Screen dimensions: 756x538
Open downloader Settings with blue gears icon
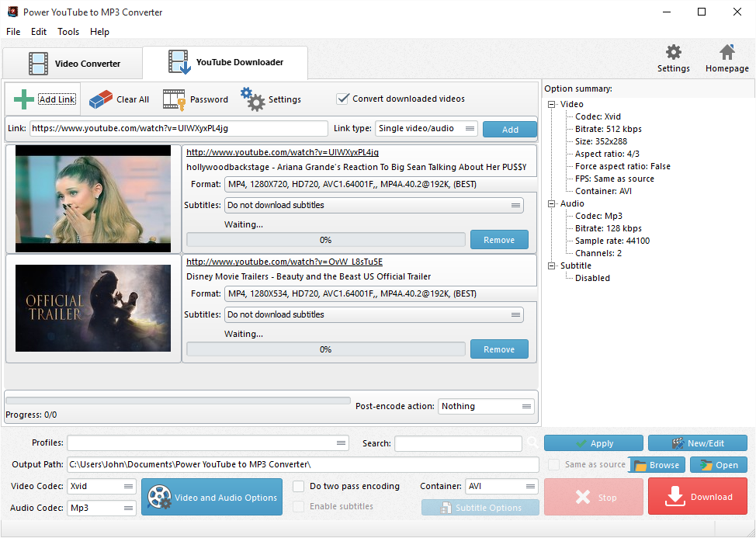coord(253,99)
